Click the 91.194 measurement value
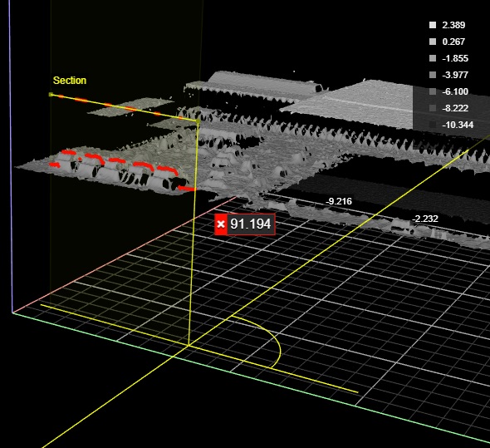This screenshot has height=448, width=490. point(251,224)
